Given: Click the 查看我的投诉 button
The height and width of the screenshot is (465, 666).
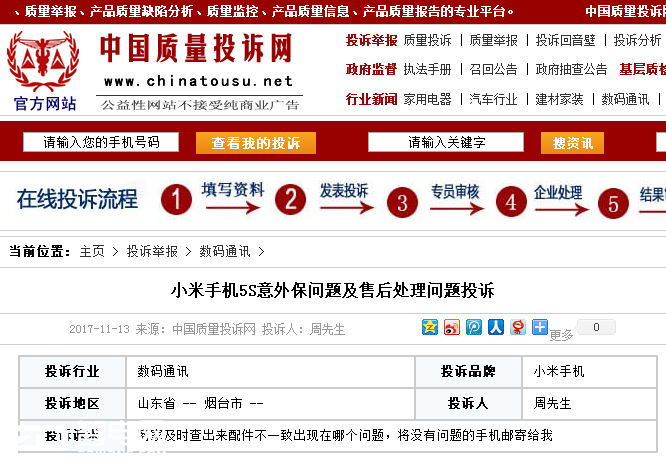Looking at the screenshot, I should (x=256, y=143).
